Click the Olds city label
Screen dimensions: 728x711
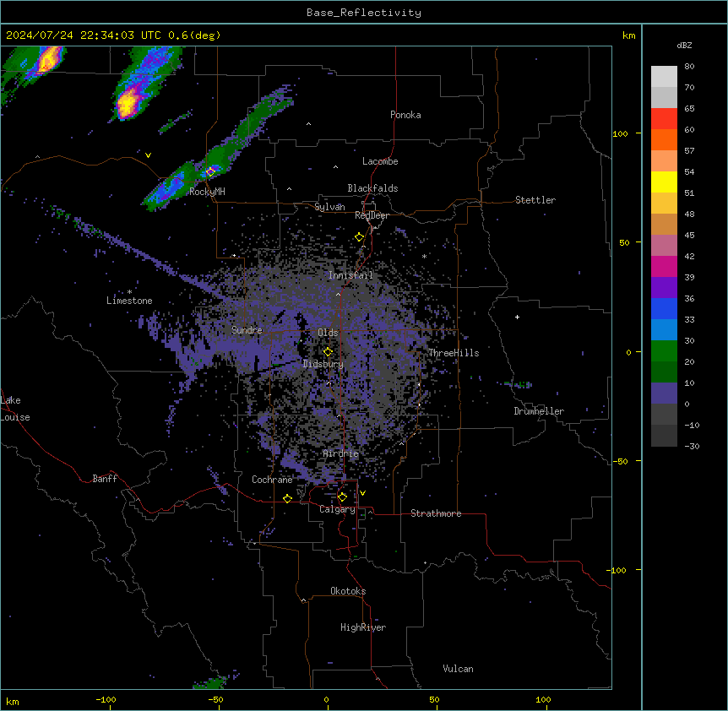click(328, 333)
